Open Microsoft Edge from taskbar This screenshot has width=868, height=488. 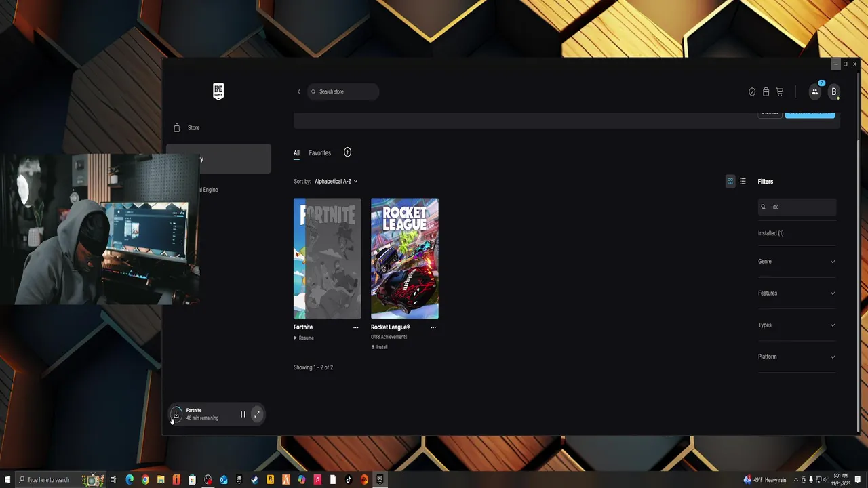(x=130, y=480)
